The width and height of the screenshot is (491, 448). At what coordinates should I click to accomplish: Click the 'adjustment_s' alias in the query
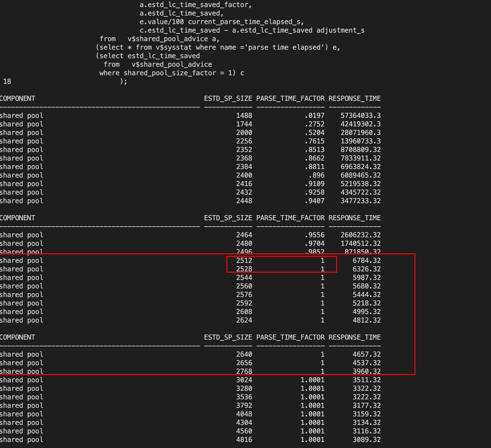340,30
